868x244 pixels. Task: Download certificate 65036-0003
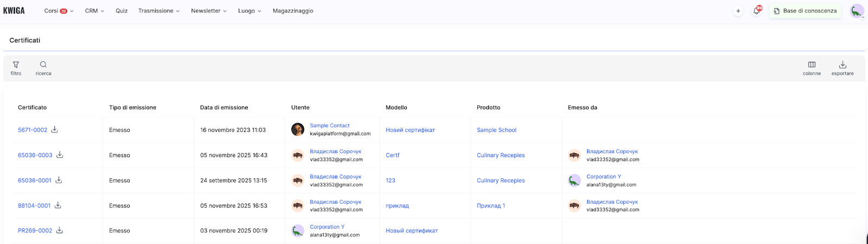pyautogui.click(x=60, y=155)
